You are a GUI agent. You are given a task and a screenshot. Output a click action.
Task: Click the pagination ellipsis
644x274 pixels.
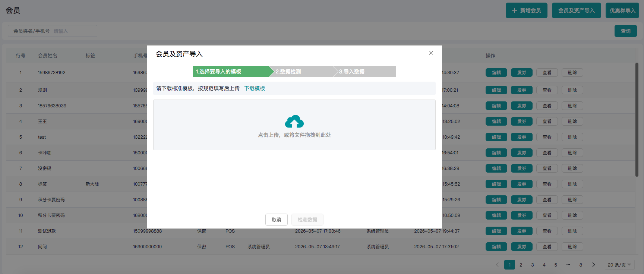pyautogui.click(x=568, y=265)
